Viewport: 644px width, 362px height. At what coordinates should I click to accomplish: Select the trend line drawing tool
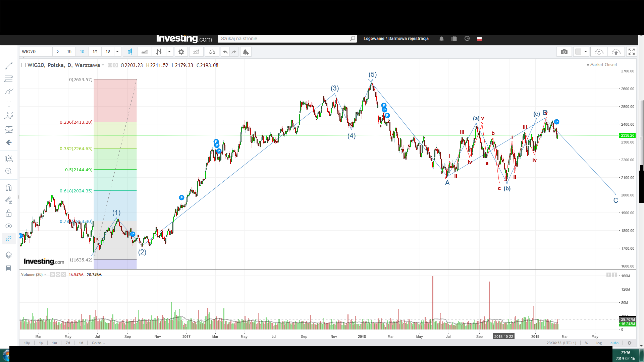point(9,66)
